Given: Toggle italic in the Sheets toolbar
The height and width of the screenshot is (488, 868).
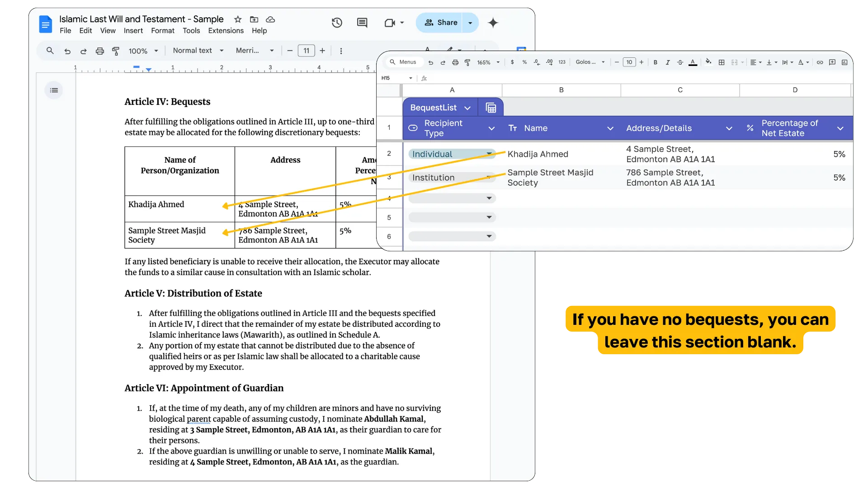Looking at the screenshot, I should [668, 62].
